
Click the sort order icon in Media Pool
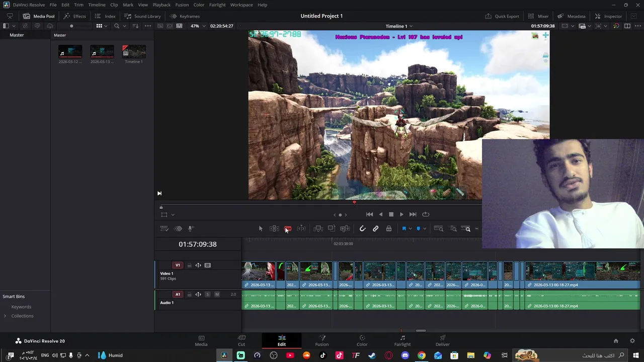coord(135,26)
